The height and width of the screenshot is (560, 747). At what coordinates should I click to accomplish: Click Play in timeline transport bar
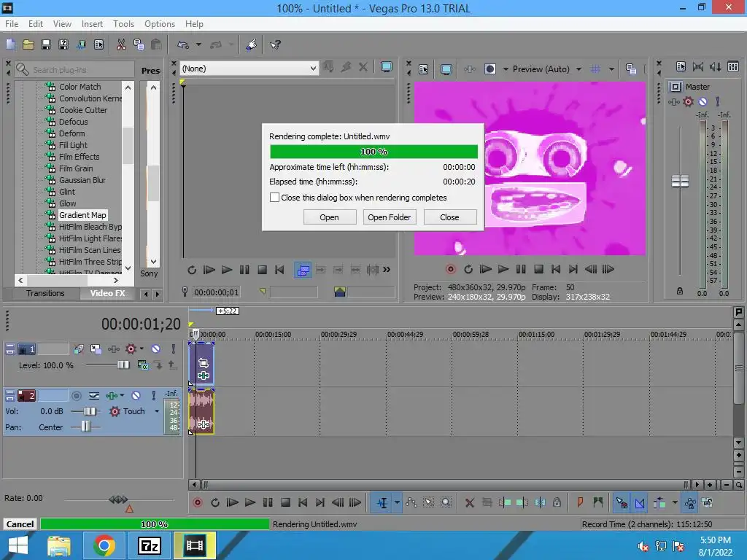(249, 502)
